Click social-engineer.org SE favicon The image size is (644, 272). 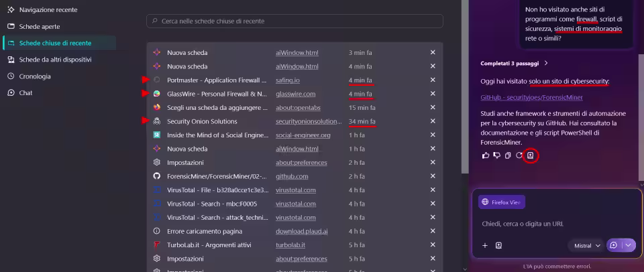156,135
